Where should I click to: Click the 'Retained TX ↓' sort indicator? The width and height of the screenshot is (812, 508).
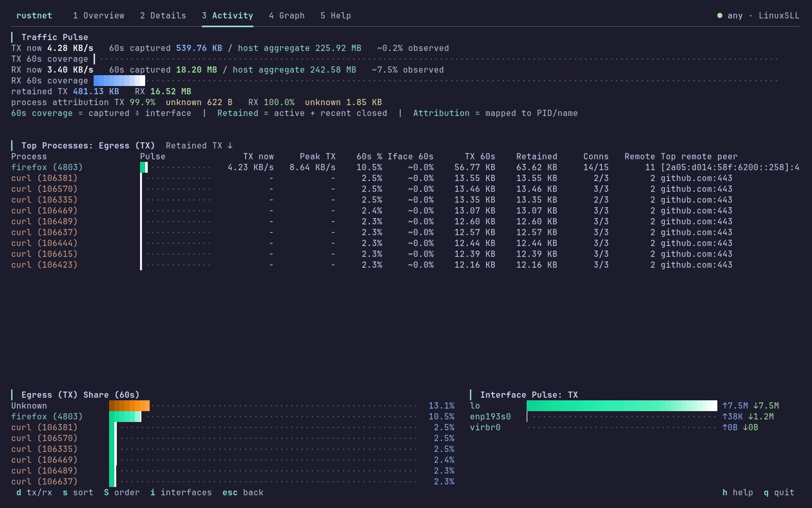point(199,146)
